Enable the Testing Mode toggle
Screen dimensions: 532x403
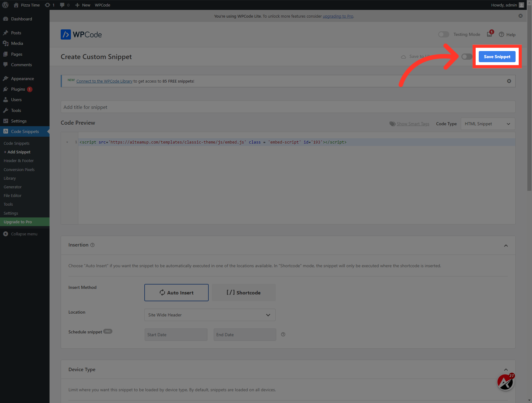tap(443, 34)
